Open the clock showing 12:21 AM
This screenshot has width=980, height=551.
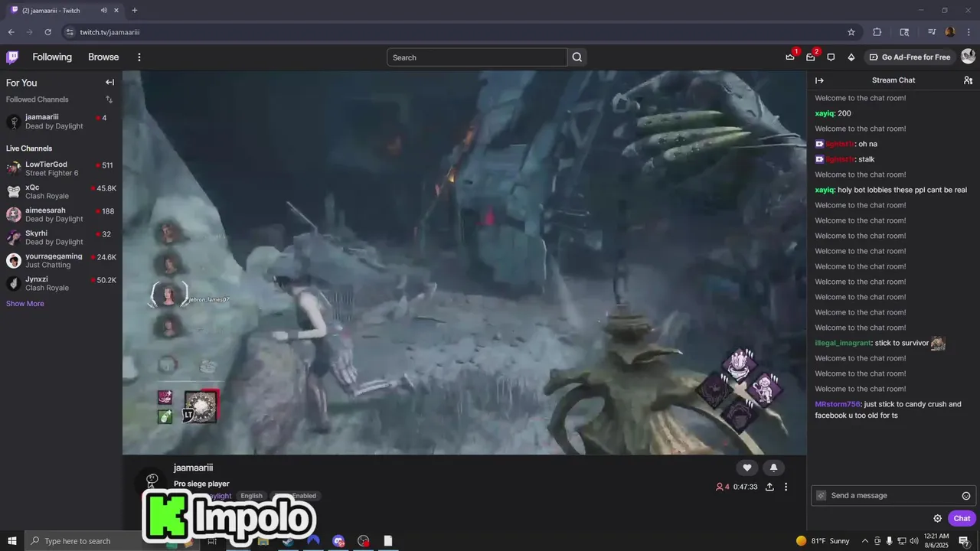[936, 541]
